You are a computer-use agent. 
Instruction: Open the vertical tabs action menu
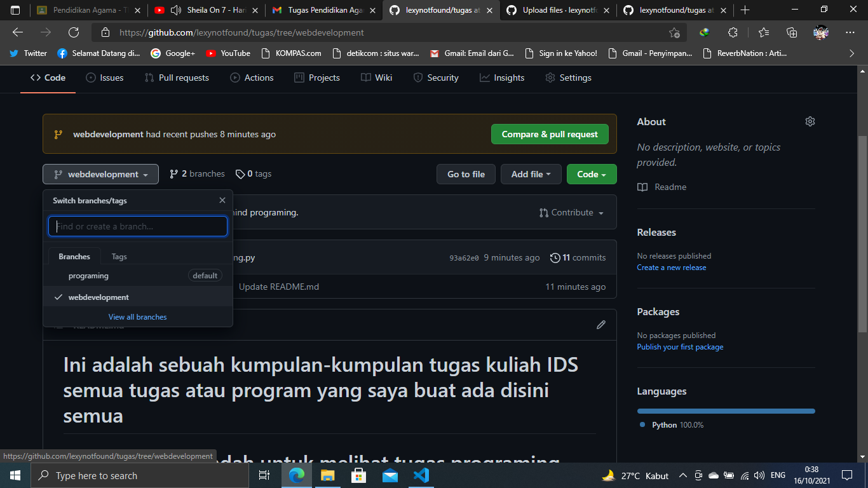pos(15,10)
